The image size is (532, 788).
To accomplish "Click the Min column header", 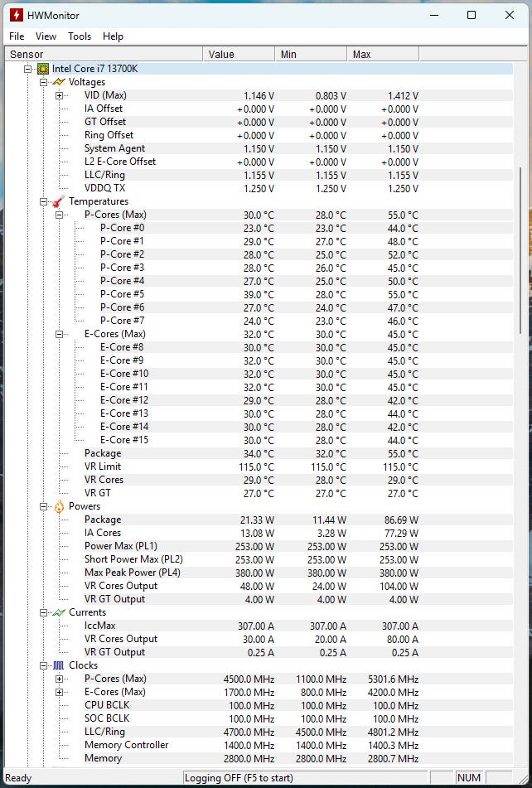I will click(311, 55).
